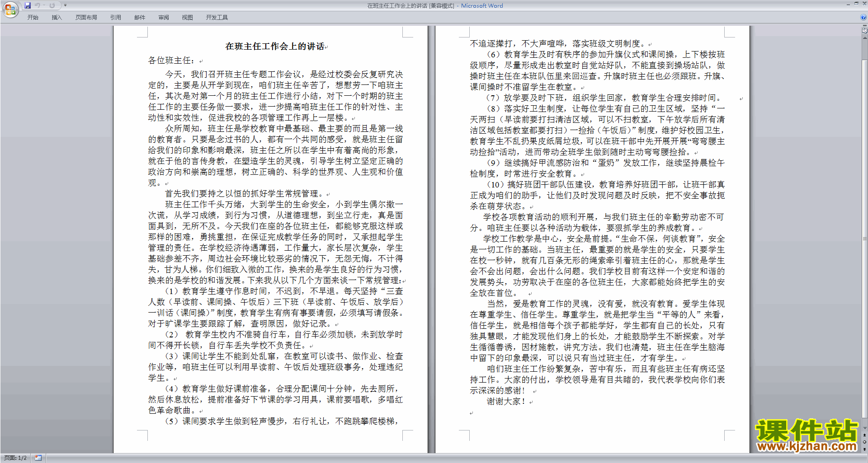The height and width of the screenshot is (463, 868).
Task: Restore down the Word window
Action: tap(856, 4)
